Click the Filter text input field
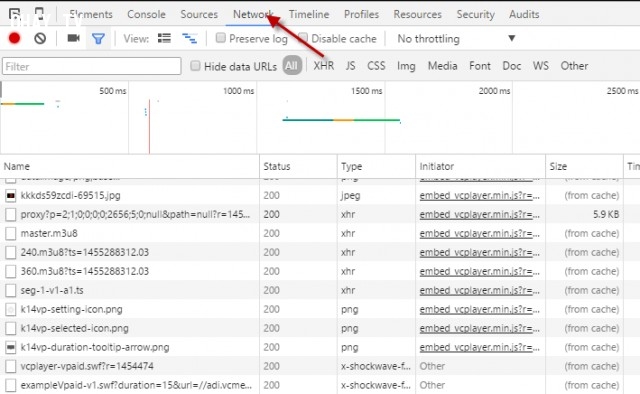640x394 pixels. (92, 66)
